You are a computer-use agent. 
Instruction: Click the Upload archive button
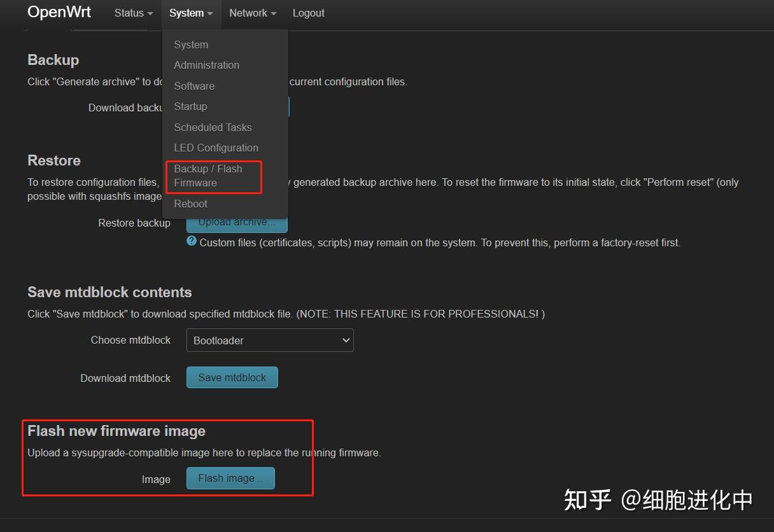pyautogui.click(x=237, y=222)
